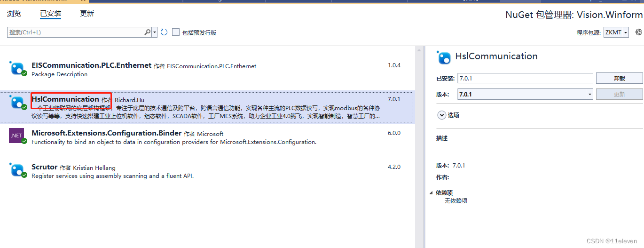The height and width of the screenshot is (248, 644).
Task: Click the 描述 heading
Action: click(x=442, y=138)
